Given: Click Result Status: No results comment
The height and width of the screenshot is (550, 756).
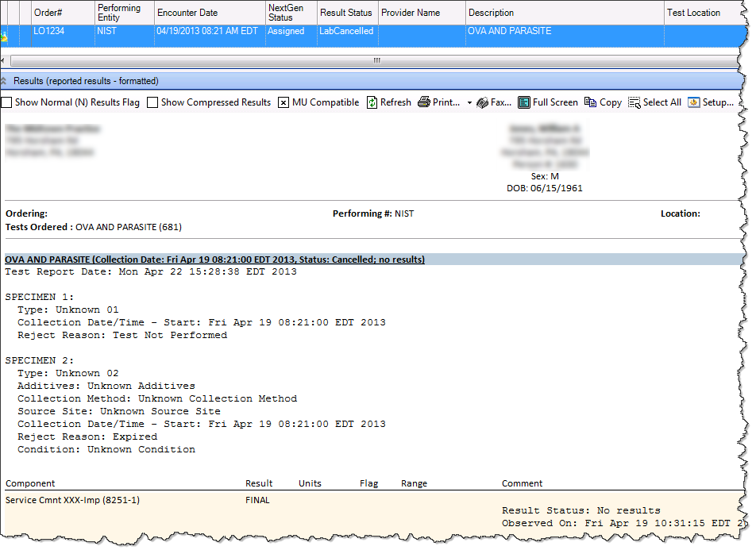Looking at the screenshot, I should click(x=581, y=510).
